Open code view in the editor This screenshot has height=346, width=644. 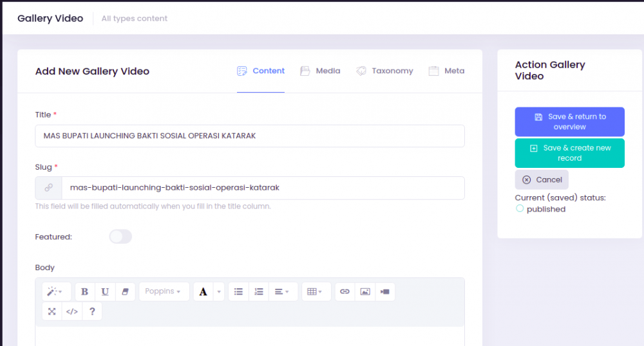pyautogui.click(x=72, y=312)
